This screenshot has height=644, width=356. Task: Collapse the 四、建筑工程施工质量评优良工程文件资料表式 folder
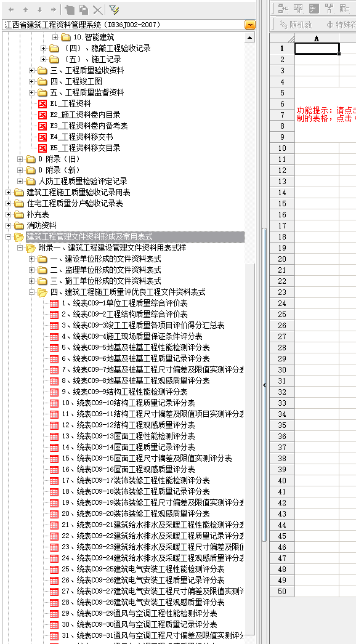[x=31, y=292]
